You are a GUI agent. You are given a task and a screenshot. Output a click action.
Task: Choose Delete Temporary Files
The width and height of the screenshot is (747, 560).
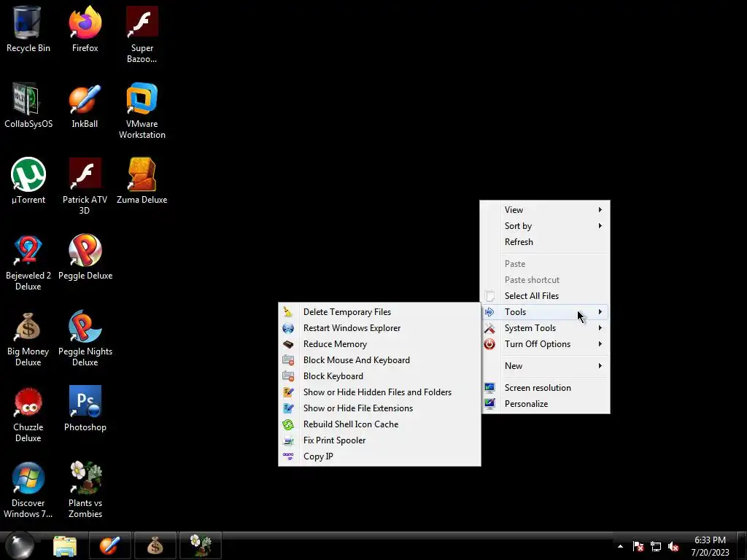379,312
